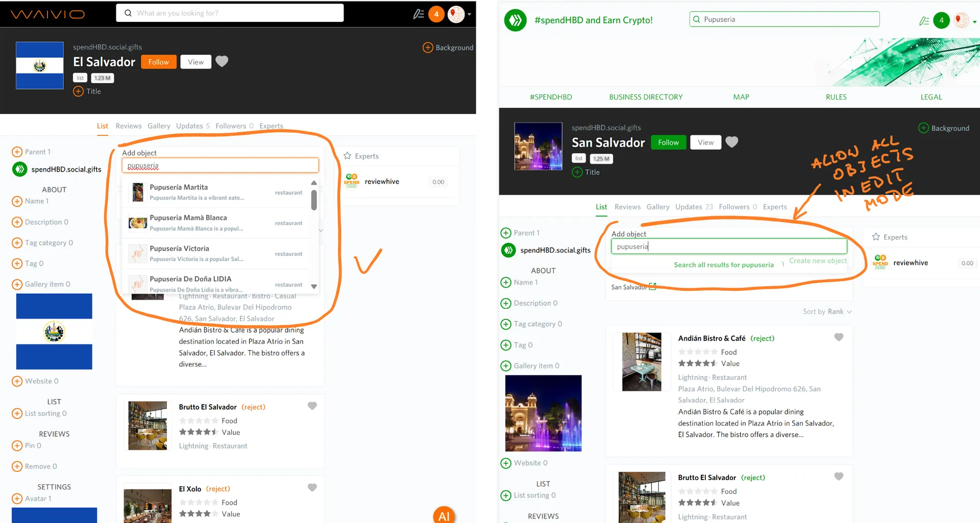Toggle the heart next to San Salvador View button
Image resolution: width=980 pixels, height=523 pixels.
click(x=731, y=142)
